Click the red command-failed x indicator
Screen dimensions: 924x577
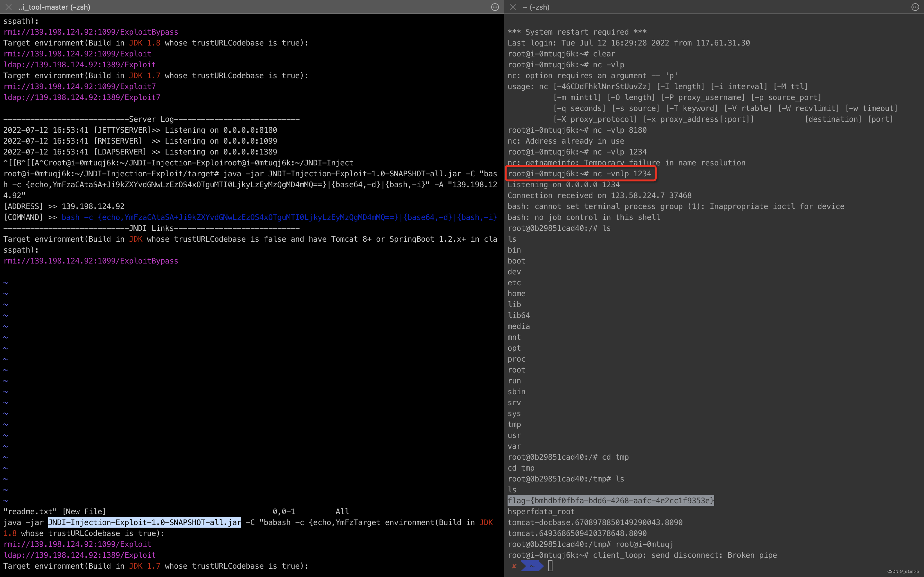coord(515,566)
